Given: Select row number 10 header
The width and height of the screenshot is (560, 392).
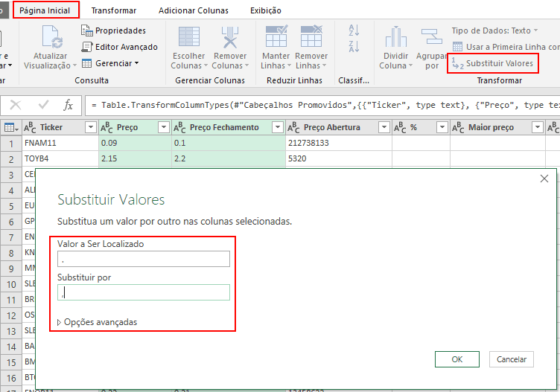Looking at the screenshot, I should coord(11,284).
